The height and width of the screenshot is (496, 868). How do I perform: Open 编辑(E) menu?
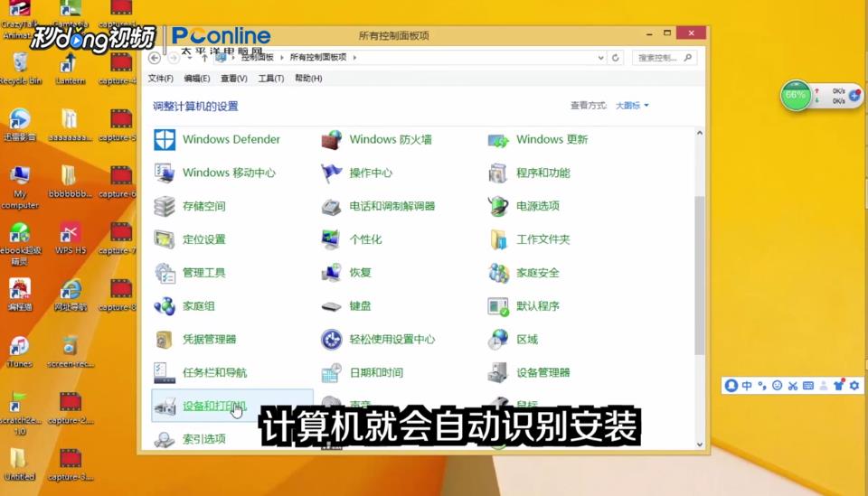[x=197, y=79]
